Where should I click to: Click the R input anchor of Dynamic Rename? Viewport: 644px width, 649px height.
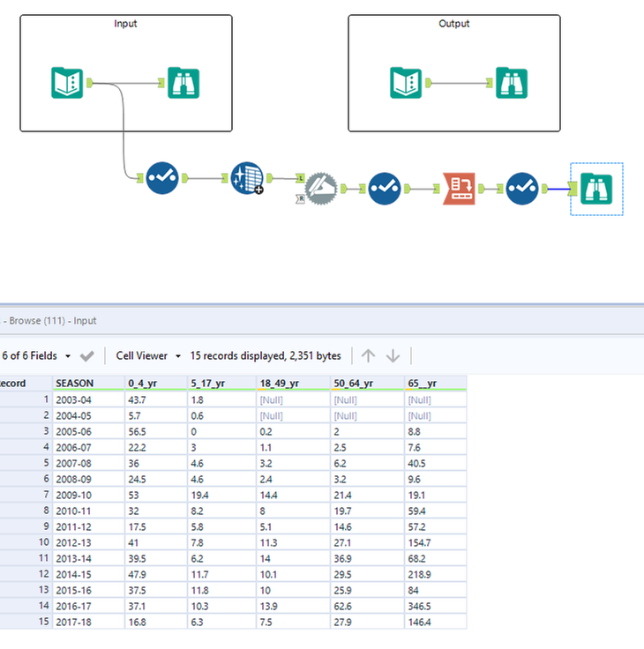(x=300, y=199)
